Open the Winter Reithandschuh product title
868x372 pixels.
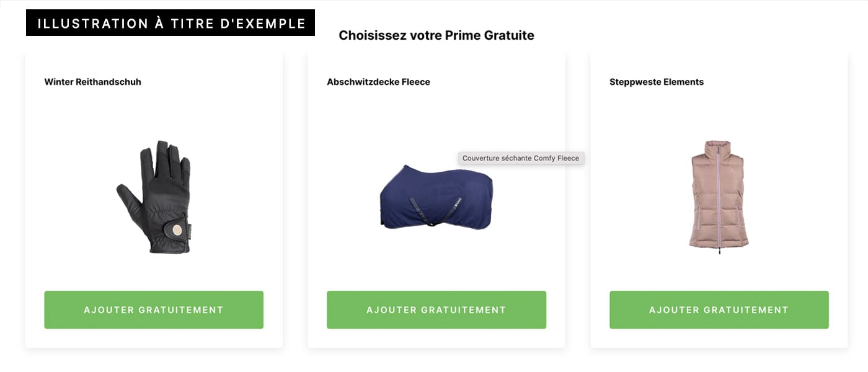point(93,82)
